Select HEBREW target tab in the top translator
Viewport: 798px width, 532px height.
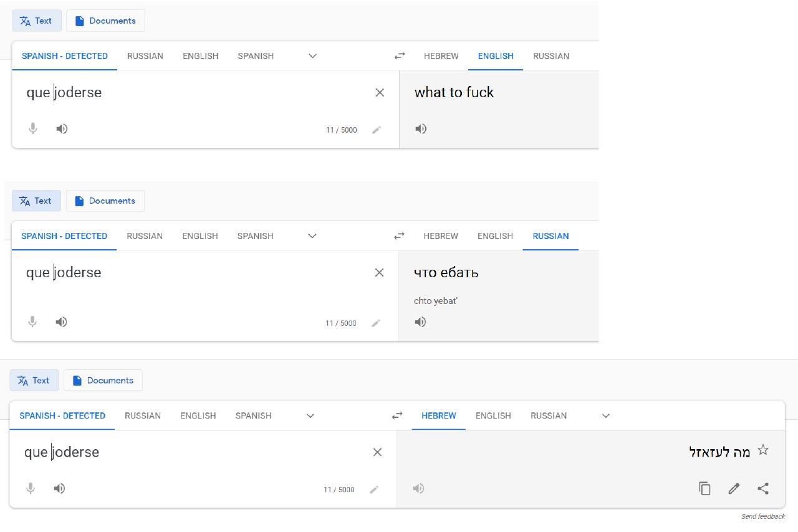[441, 56]
